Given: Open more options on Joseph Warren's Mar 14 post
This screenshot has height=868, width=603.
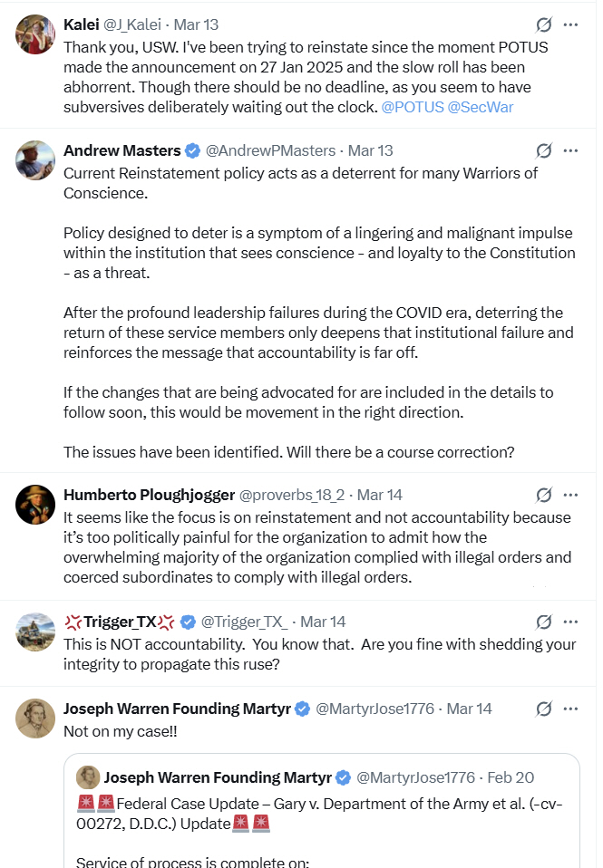Looking at the screenshot, I should (x=570, y=709).
